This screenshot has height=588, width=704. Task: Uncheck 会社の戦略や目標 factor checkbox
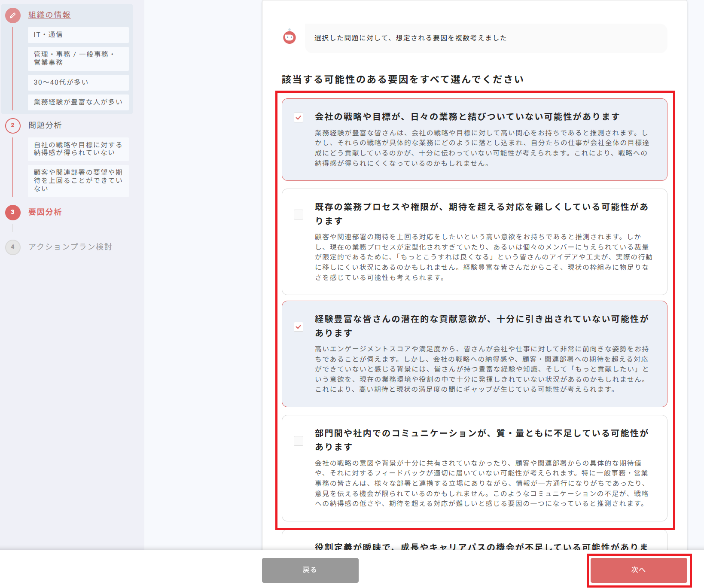(299, 117)
